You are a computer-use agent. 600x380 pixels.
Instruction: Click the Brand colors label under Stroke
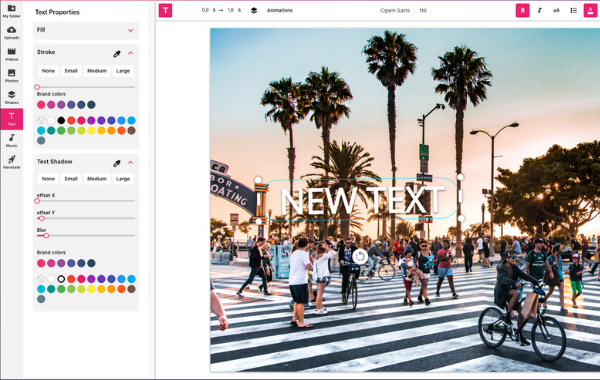tap(51, 94)
